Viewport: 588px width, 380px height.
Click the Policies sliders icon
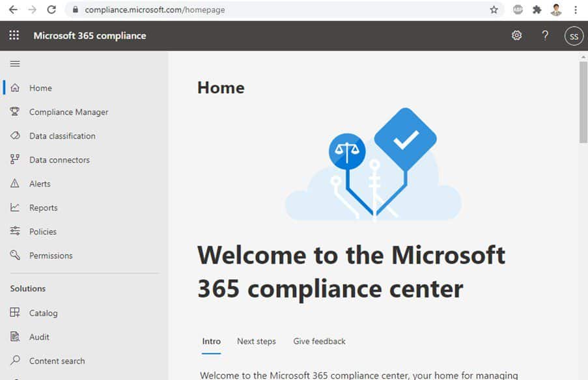[15, 231]
